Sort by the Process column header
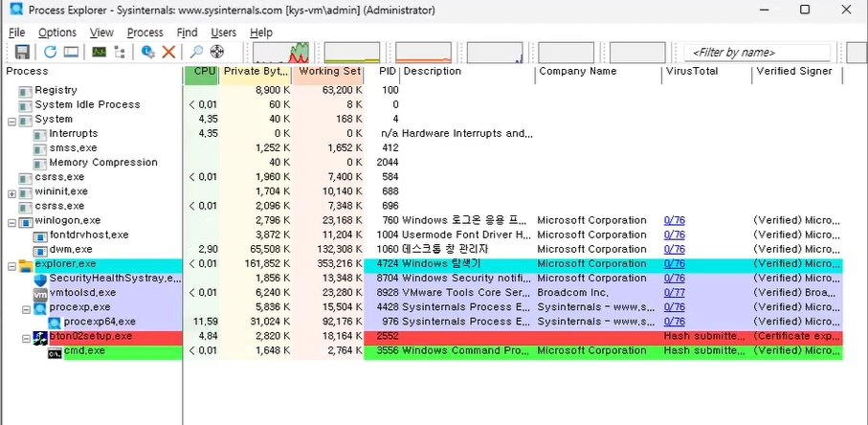868x425 pixels. pyautogui.click(x=92, y=72)
